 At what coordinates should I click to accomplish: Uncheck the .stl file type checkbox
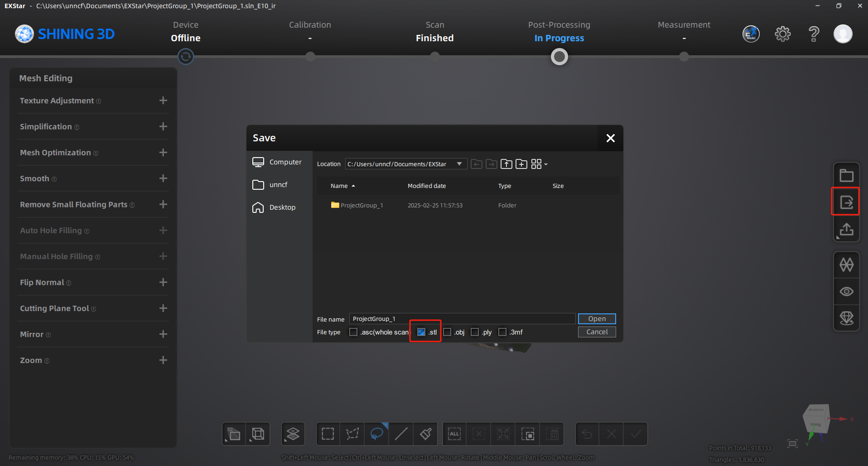click(x=421, y=332)
